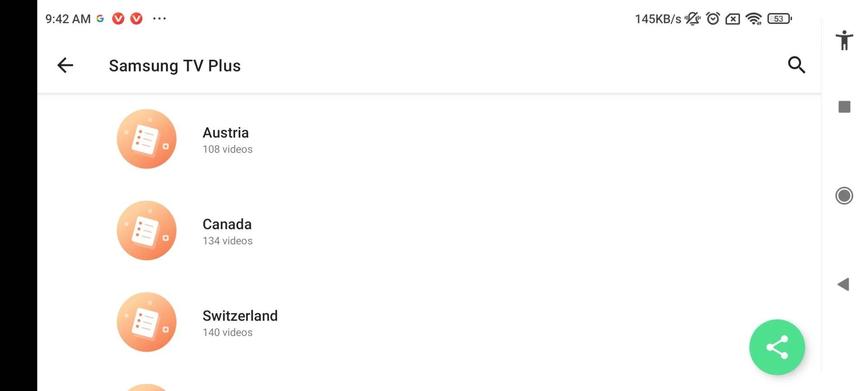Image resolution: width=868 pixels, height=391 pixels.
Task: Tap the triangle back navigation button
Action: (x=843, y=285)
